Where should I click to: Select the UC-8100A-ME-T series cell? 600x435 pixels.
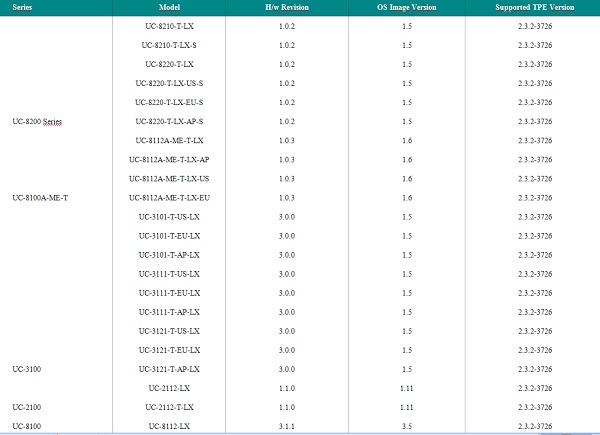[x=40, y=197]
